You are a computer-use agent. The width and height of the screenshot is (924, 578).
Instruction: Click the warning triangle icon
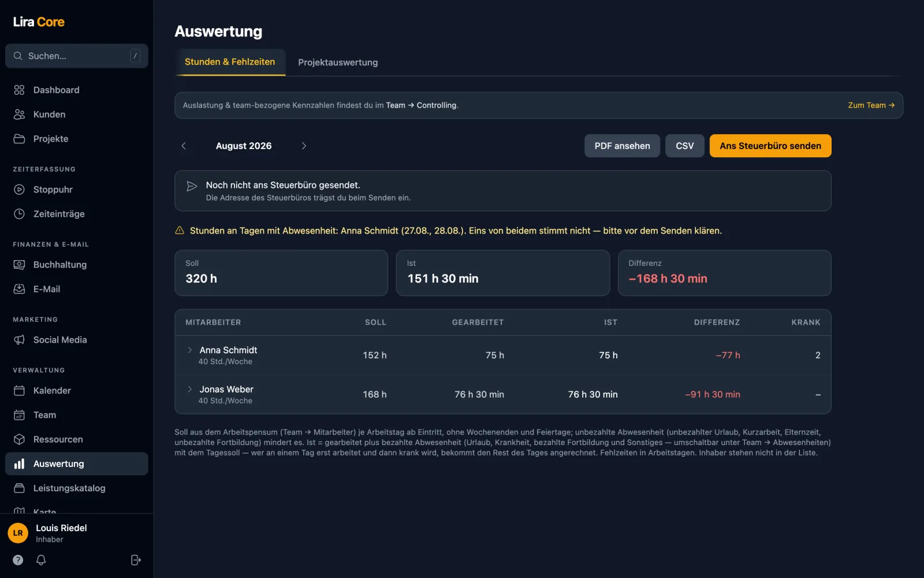click(180, 230)
